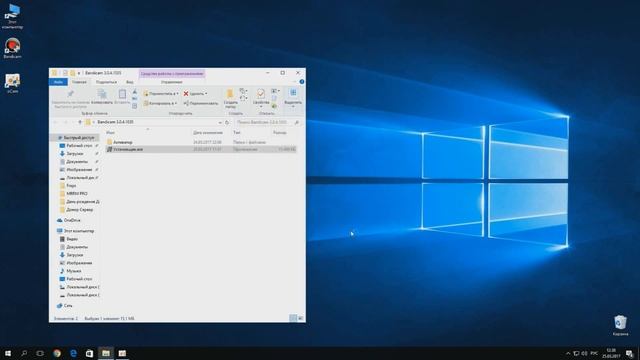The image size is (640, 360).
Task: Open the MBRM PRO sidebar folder
Action: [x=77, y=193]
